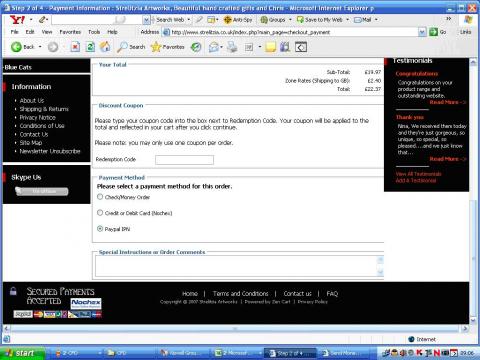Open Favorites star in toolbar
The width and height of the screenshot is (480, 360).
coord(156,47)
